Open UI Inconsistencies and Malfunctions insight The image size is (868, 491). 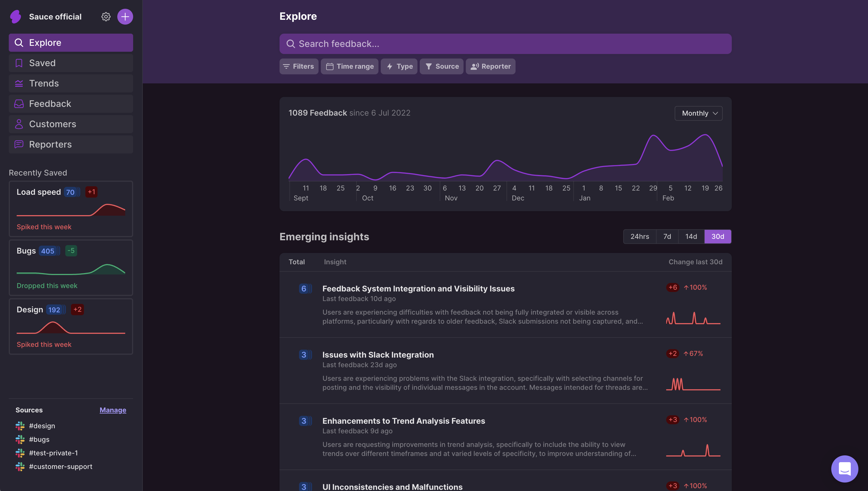pyautogui.click(x=392, y=486)
